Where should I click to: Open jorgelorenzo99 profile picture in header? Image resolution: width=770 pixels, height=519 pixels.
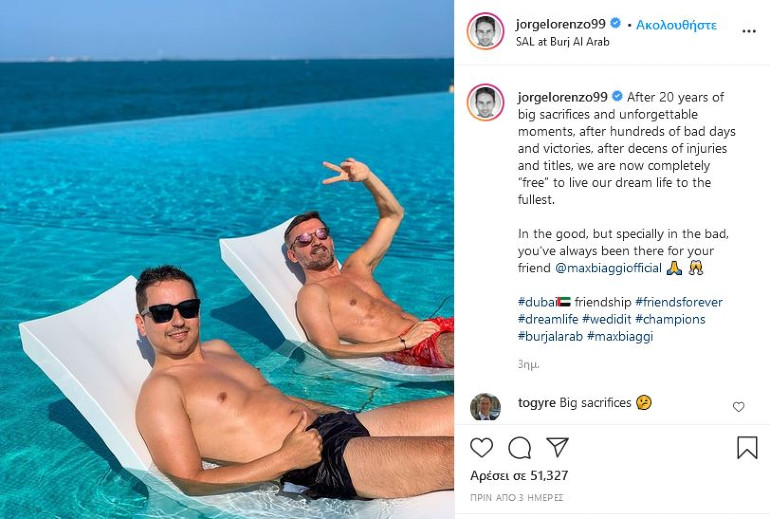tap(485, 31)
